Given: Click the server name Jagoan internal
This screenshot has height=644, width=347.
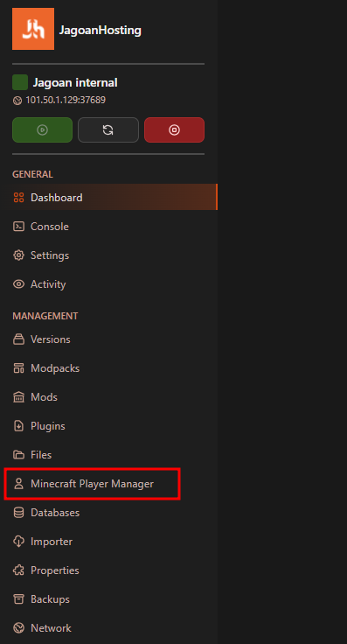Looking at the screenshot, I should click(x=75, y=82).
